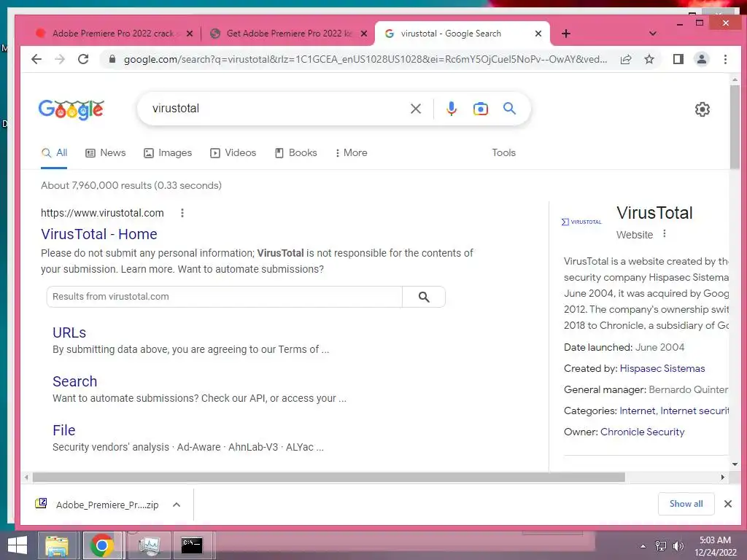This screenshot has height=560, width=747.
Task: Open the taskbar clock showing 5:03 AM
Action: point(715,546)
